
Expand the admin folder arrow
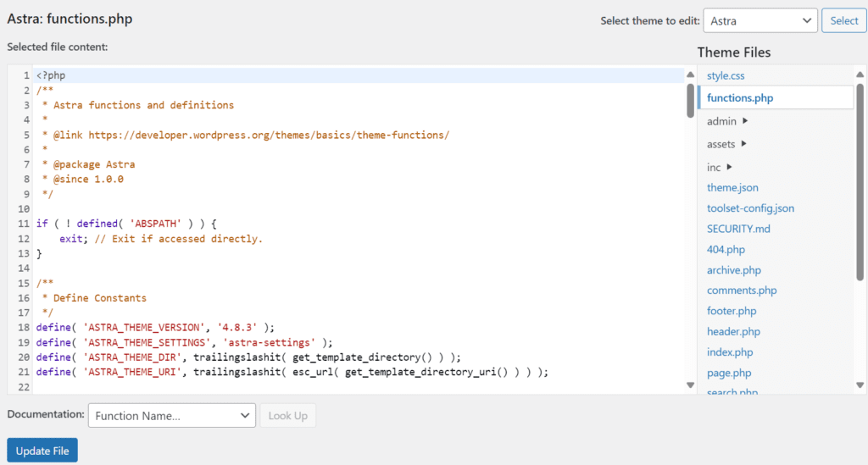click(745, 120)
